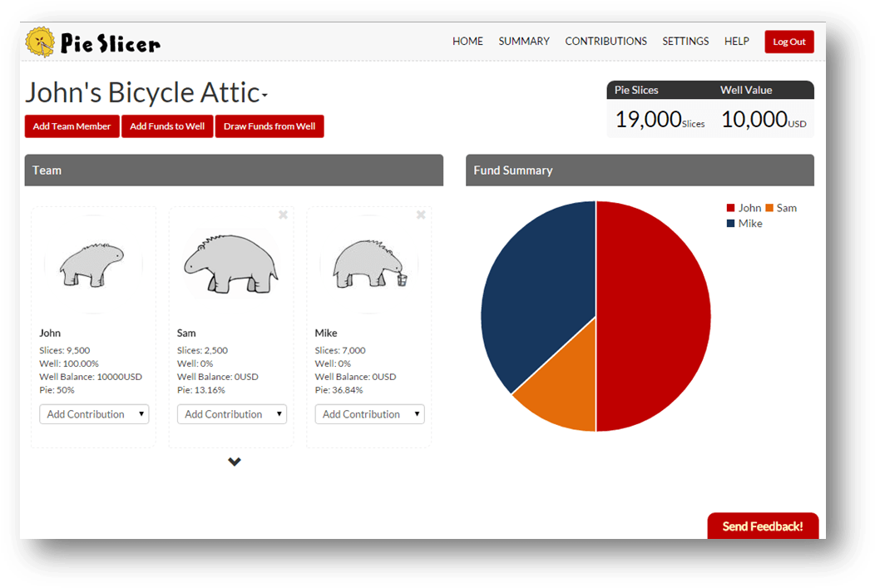The width and height of the screenshot is (875, 588).
Task: Click the Fund Summary panel header
Action: (640, 170)
